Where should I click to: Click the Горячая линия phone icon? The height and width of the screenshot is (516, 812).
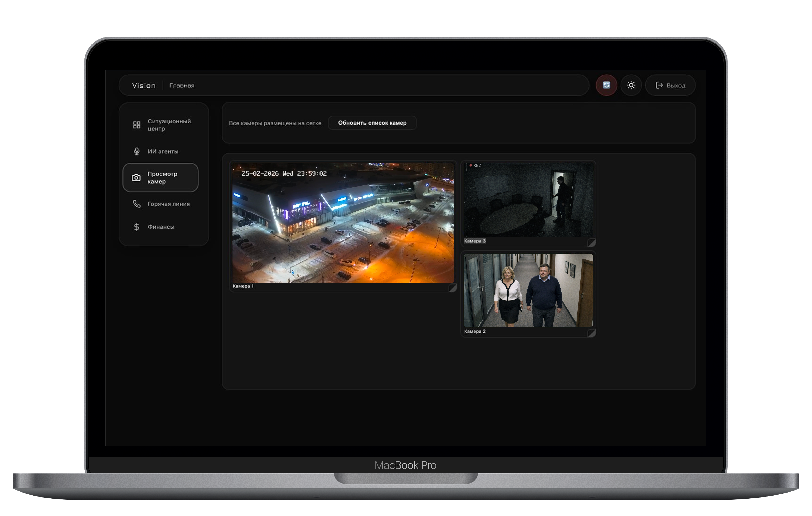pyautogui.click(x=137, y=204)
